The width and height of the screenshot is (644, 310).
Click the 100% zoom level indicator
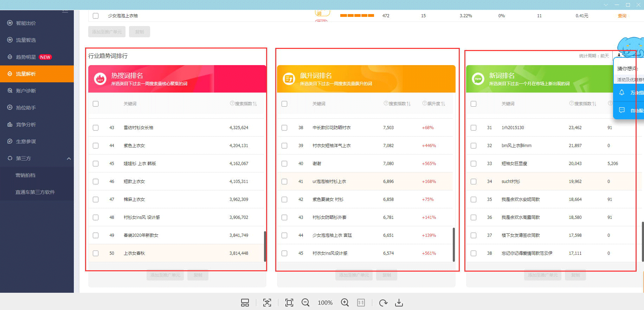tap(325, 303)
